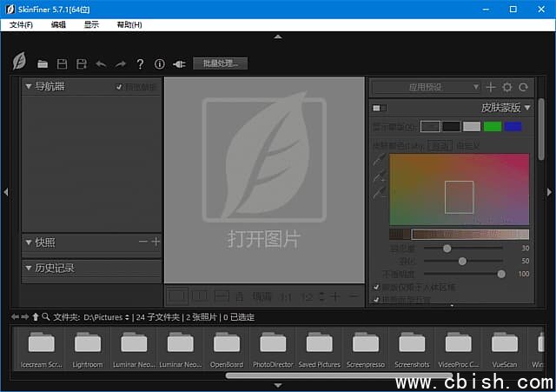Collapse the top toolbar with up arrow

click(x=278, y=37)
